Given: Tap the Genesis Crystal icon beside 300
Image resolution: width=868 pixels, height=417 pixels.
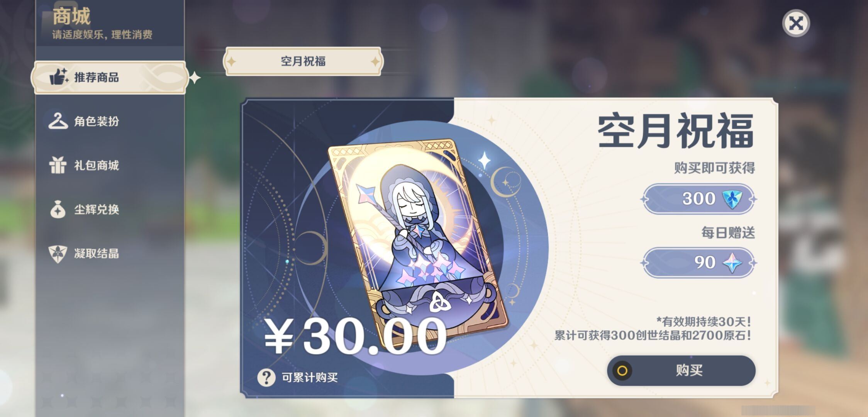Looking at the screenshot, I should [732, 199].
